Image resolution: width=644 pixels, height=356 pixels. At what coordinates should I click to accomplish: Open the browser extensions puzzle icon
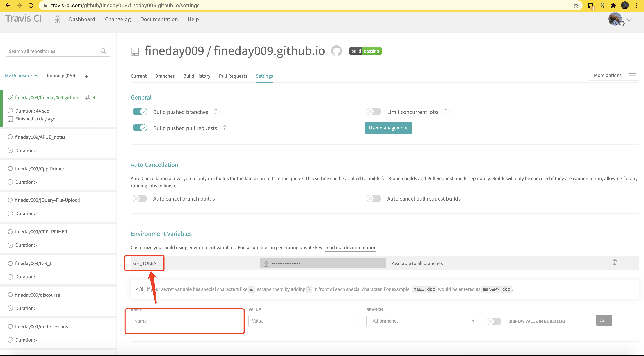click(613, 6)
